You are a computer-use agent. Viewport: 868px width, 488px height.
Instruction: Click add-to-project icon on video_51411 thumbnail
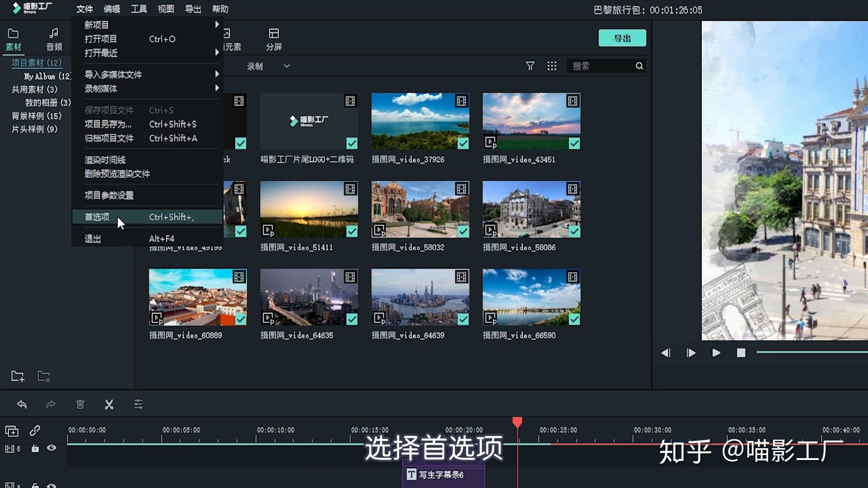(x=268, y=231)
